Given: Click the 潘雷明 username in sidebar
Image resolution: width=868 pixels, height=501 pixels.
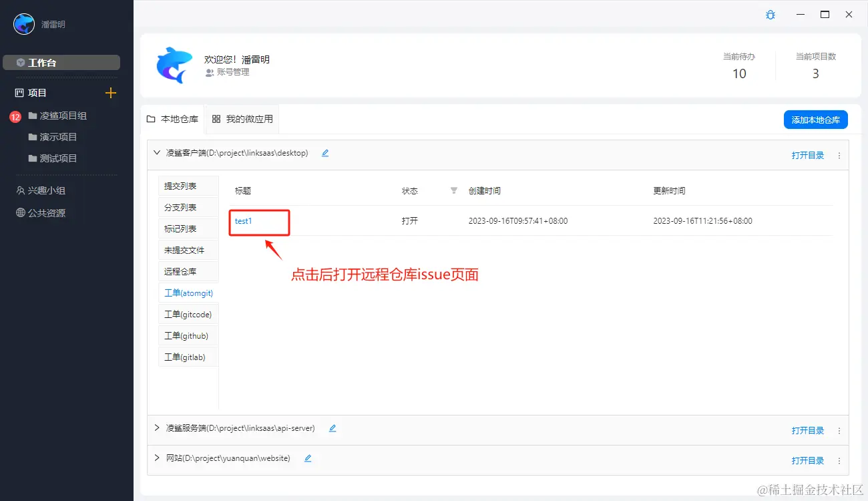Looking at the screenshot, I should tap(53, 25).
